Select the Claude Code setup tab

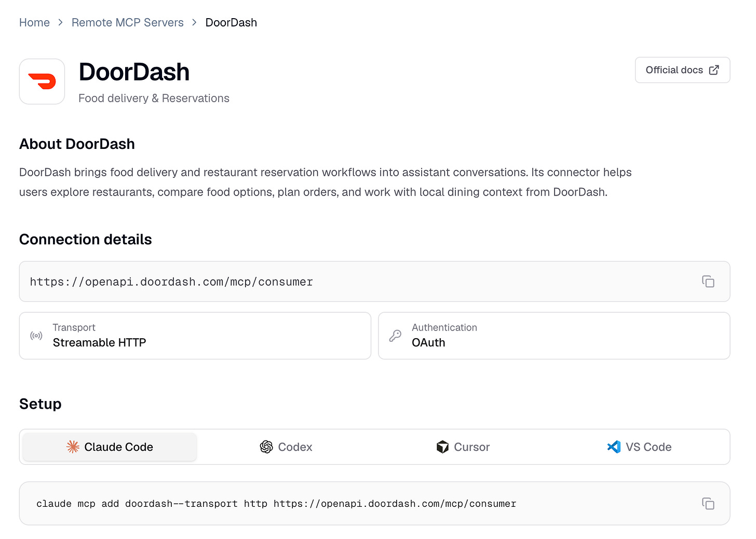point(110,447)
